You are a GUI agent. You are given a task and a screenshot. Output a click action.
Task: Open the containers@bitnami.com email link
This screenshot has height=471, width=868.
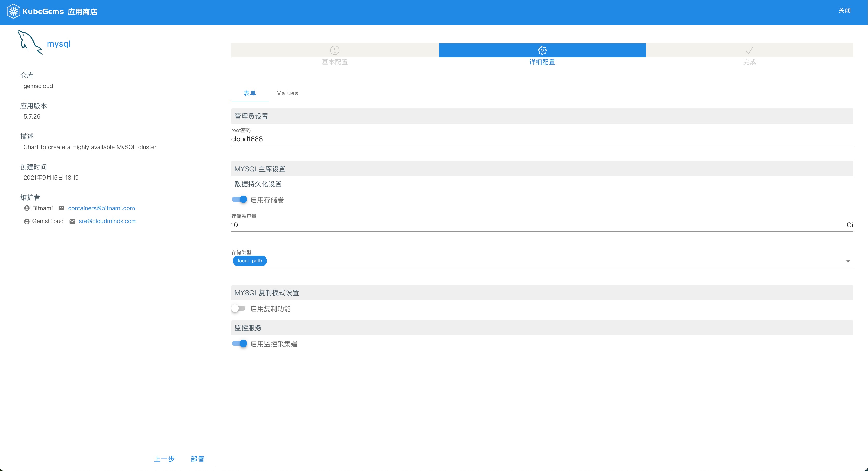coord(101,208)
